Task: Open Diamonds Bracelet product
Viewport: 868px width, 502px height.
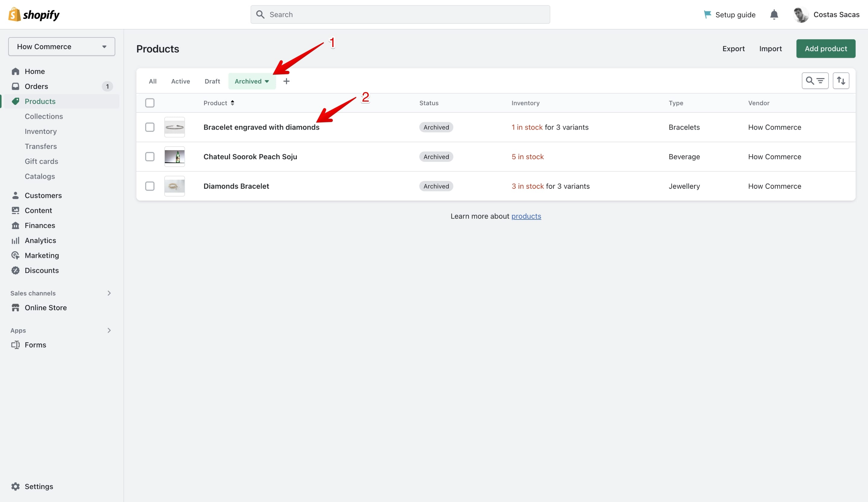Action: click(236, 186)
